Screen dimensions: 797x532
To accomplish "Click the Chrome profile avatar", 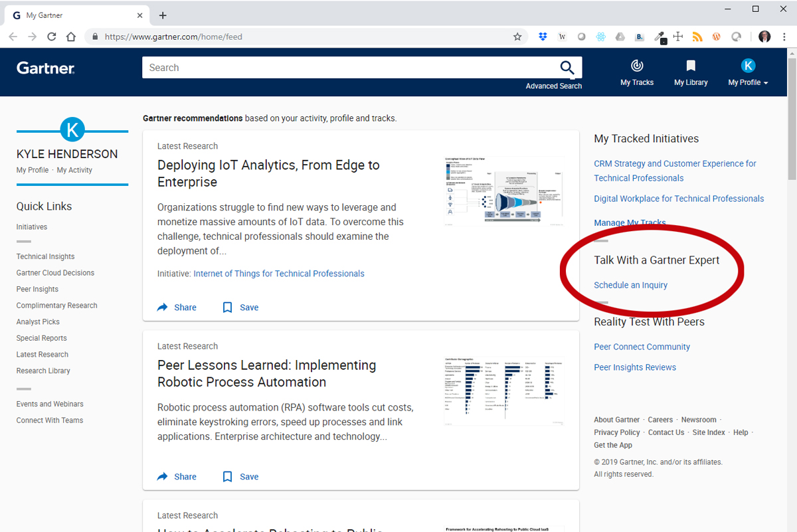I will point(764,37).
